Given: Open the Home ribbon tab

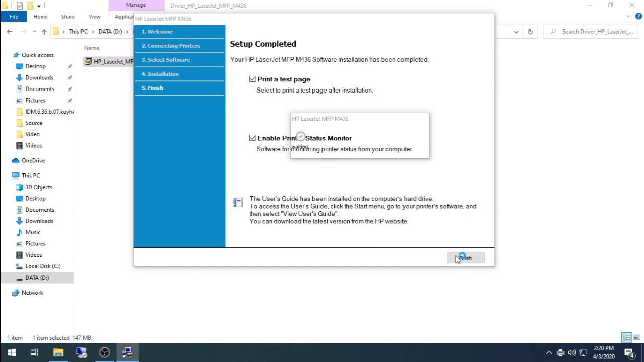Looking at the screenshot, I should point(40,17).
